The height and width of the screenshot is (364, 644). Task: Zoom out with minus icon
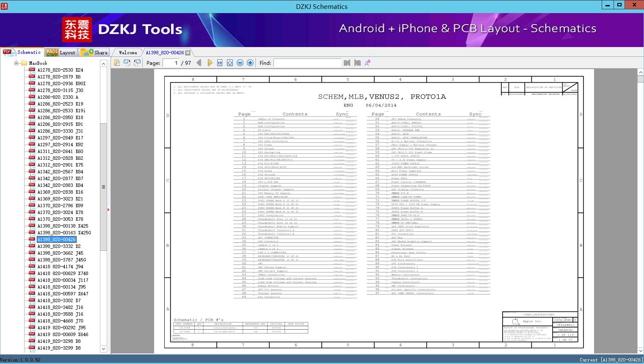click(240, 63)
